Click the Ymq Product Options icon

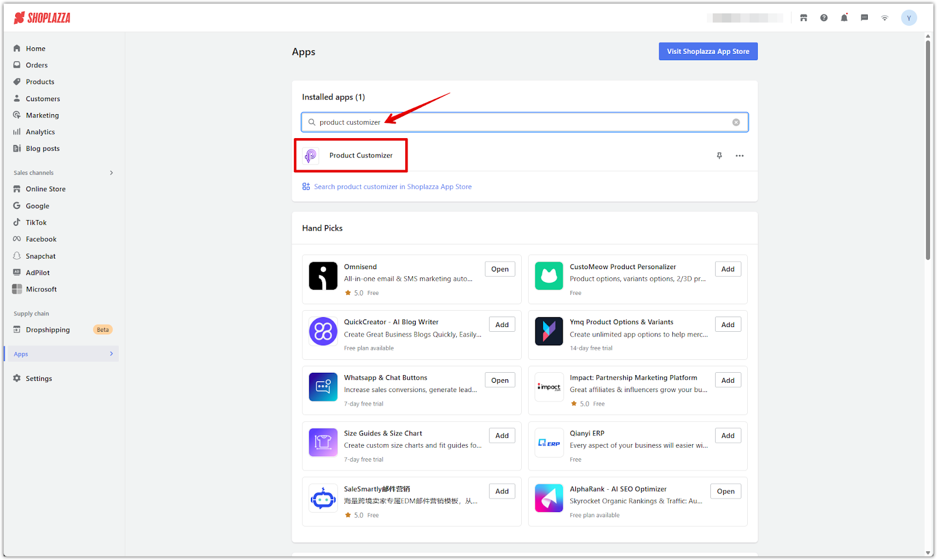coord(549,332)
